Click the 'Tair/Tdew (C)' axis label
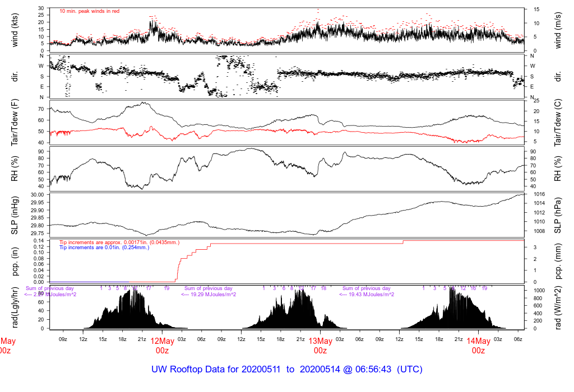The image size is (574, 392). 558,123
